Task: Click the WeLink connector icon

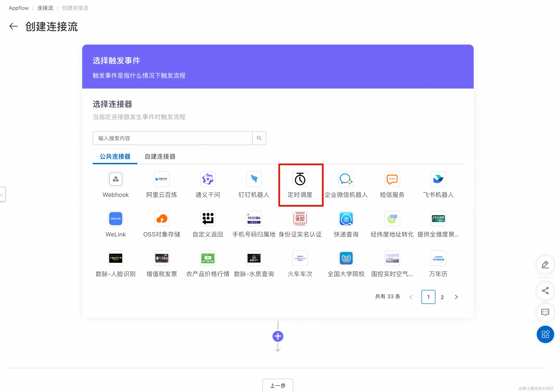Action: 115,219
